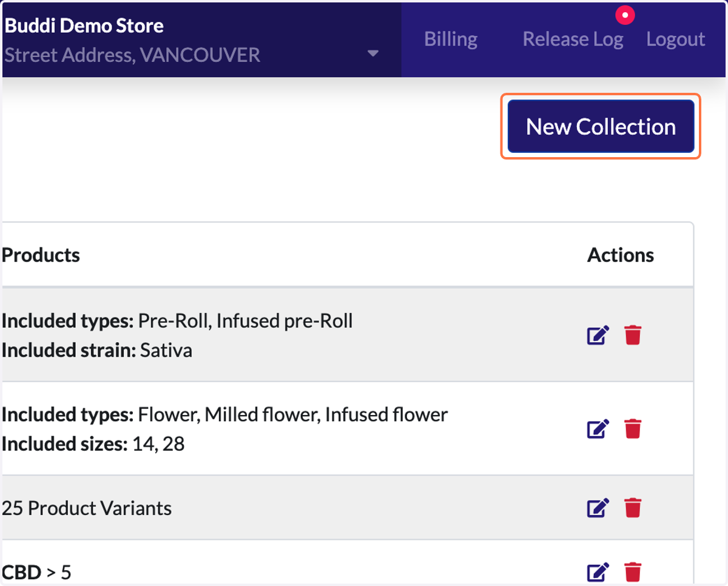Delete the 25 Product Variants collection
Screen dimensions: 728x586
633,508
